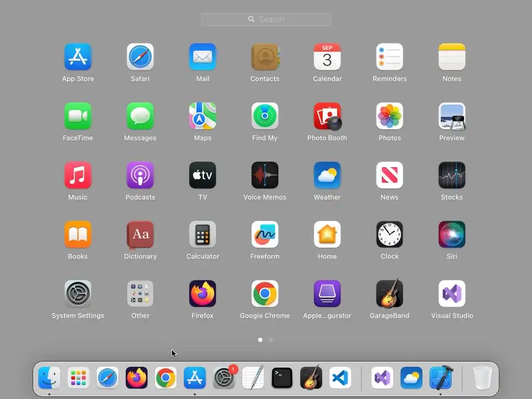Open the Notes app
Image resolution: width=532 pixels, height=399 pixels.
pyautogui.click(x=452, y=57)
